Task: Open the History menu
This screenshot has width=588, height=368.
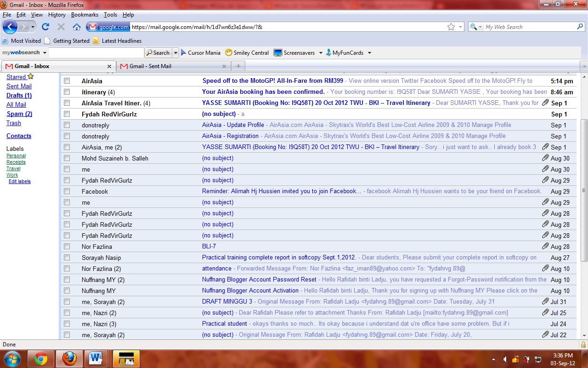Action: (57, 15)
